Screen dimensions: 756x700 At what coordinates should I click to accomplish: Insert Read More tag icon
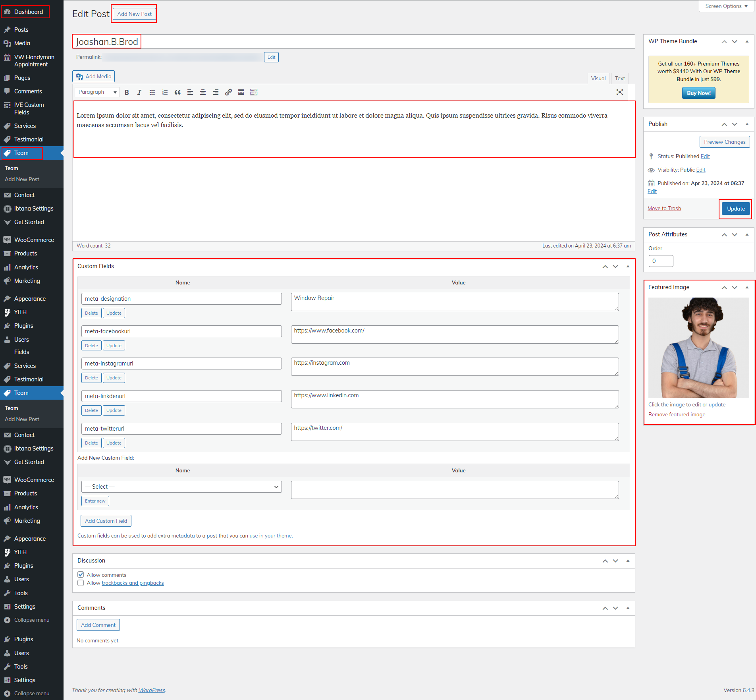click(241, 92)
